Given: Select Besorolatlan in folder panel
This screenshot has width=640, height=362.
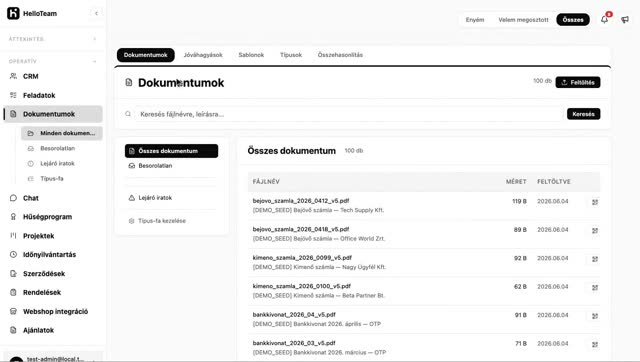Looking at the screenshot, I should pyautogui.click(x=171, y=166).
